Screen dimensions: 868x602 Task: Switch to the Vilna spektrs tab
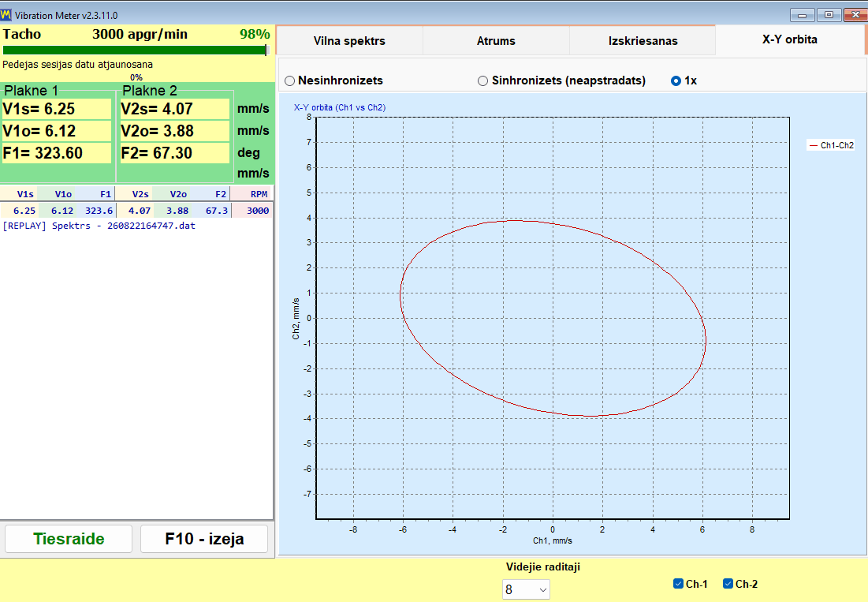point(349,41)
